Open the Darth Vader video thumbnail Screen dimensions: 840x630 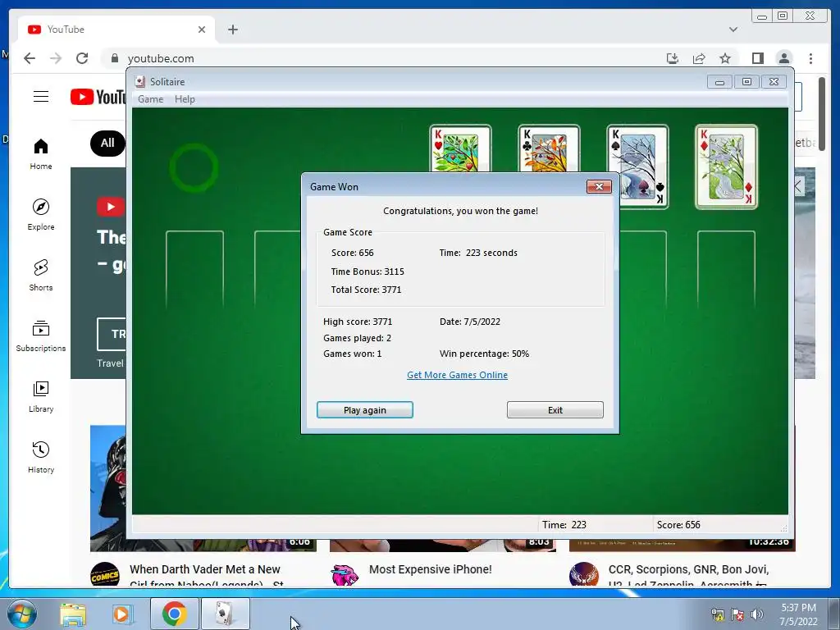tap(107, 488)
